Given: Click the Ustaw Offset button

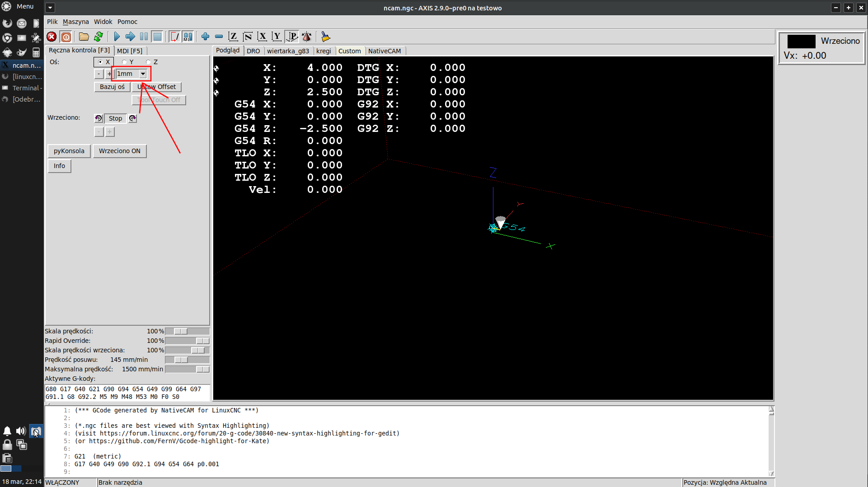Looking at the screenshot, I should pos(156,87).
